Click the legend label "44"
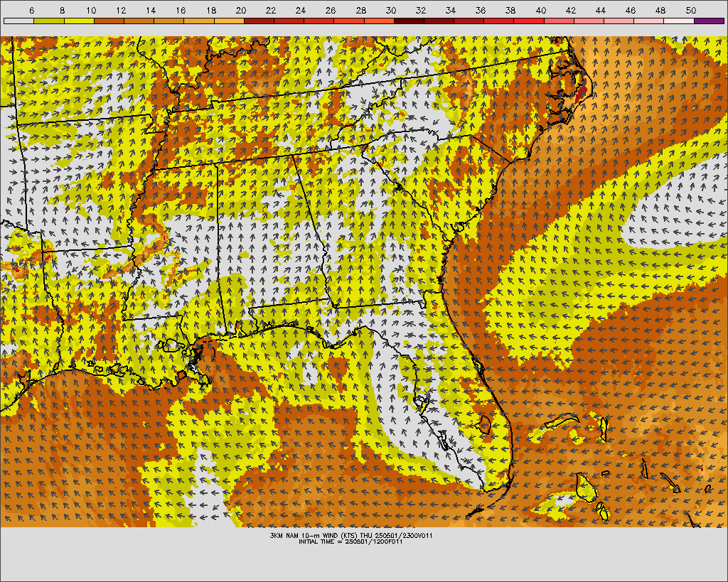The width and height of the screenshot is (728, 582). [x=601, y=10]
